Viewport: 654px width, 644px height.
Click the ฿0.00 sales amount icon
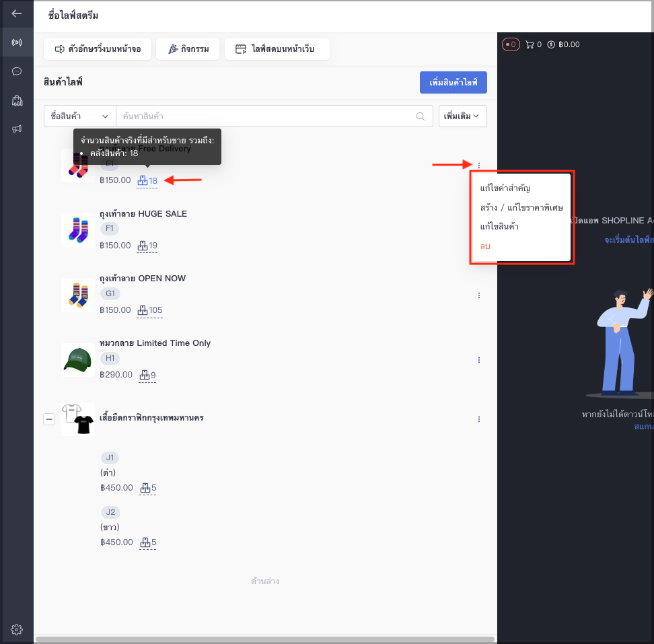552,44
